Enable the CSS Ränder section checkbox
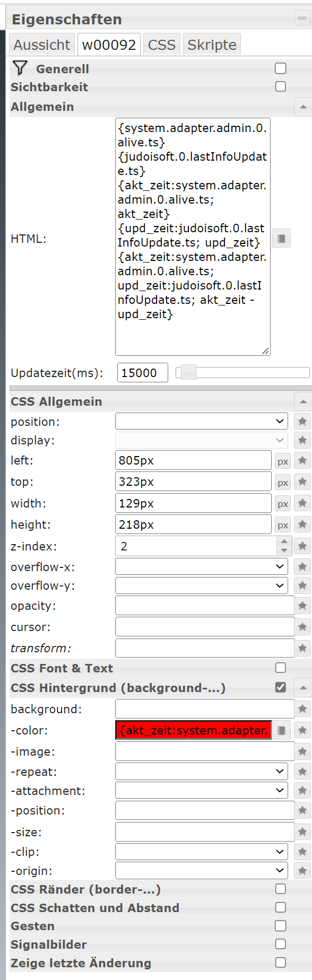The image size is (312, 980). (281, 889)
